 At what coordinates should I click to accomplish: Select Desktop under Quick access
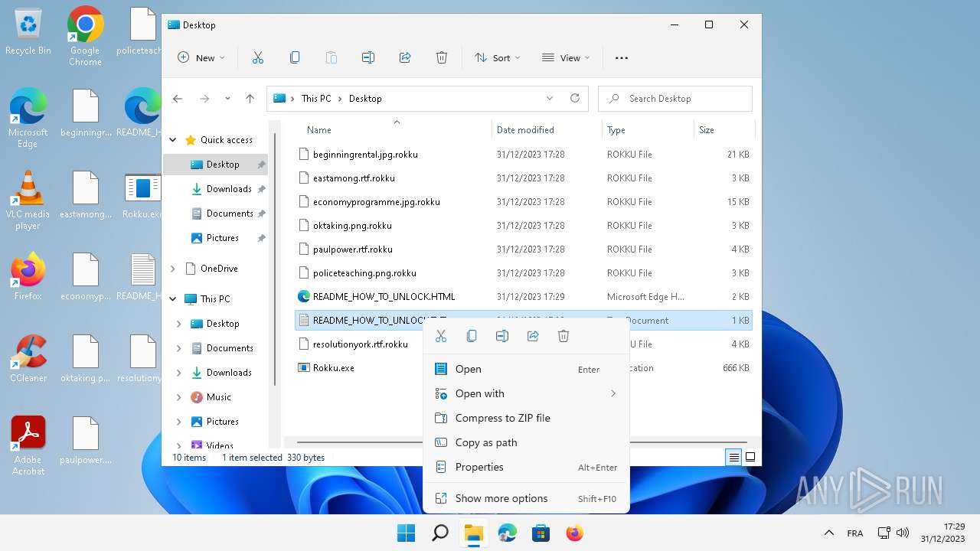[216, 165]
